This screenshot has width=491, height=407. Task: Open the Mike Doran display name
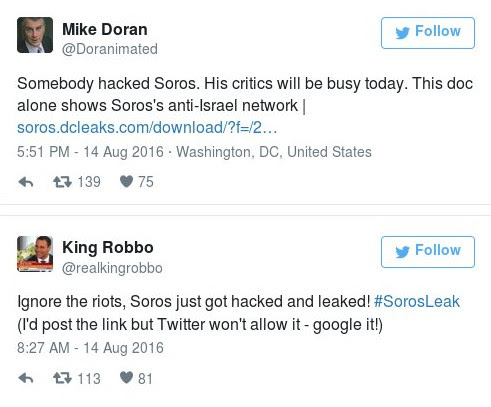[x=105, y=29]
